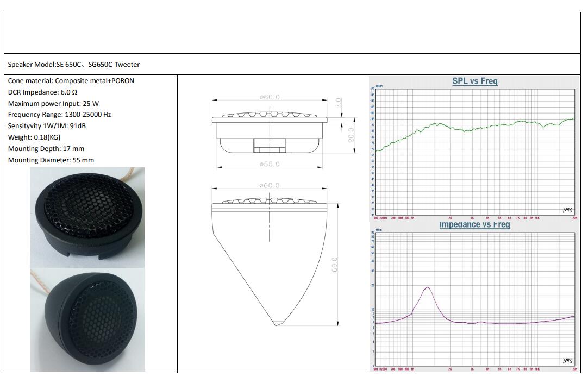
Task: Click the Mounting Diameter: 55 mm line
Action: tap(51, 160)
